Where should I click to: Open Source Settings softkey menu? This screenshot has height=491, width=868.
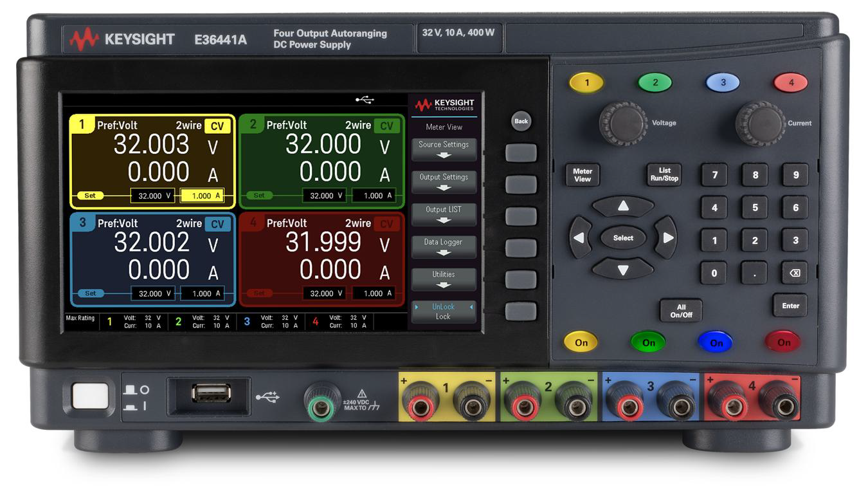[x=444, y=149]
